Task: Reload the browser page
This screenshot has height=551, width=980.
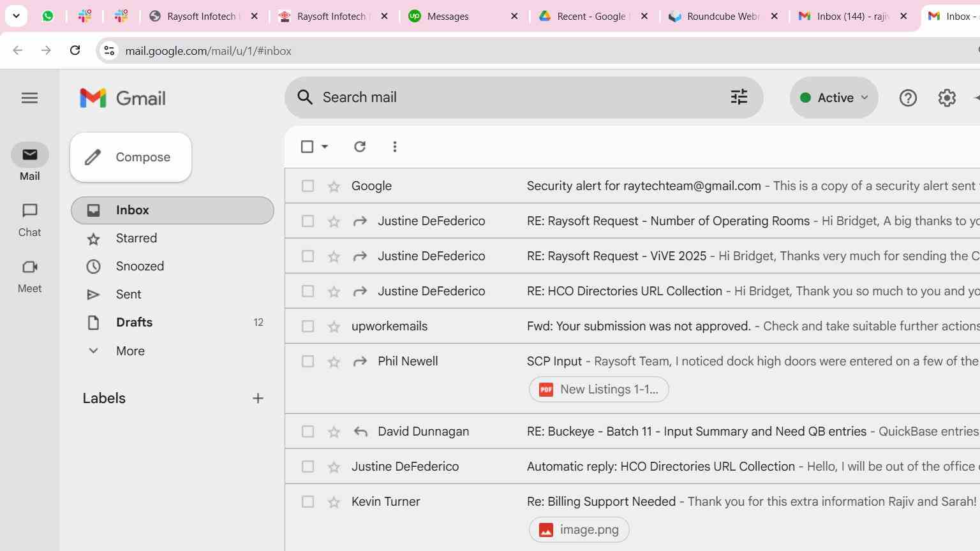Action: click(x=75, y=50)
